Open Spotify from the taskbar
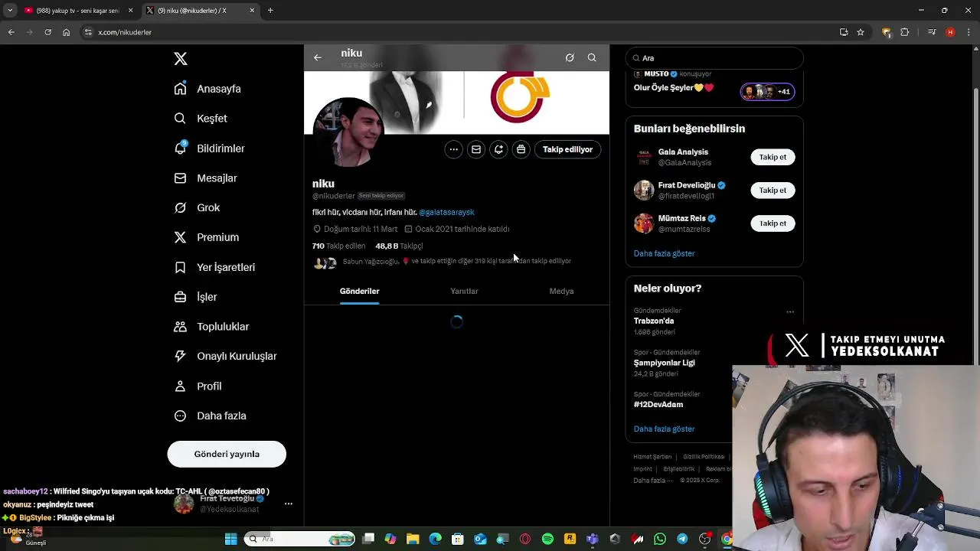The height and width of the screenshot is (551, 980). (x=547, y=539)
